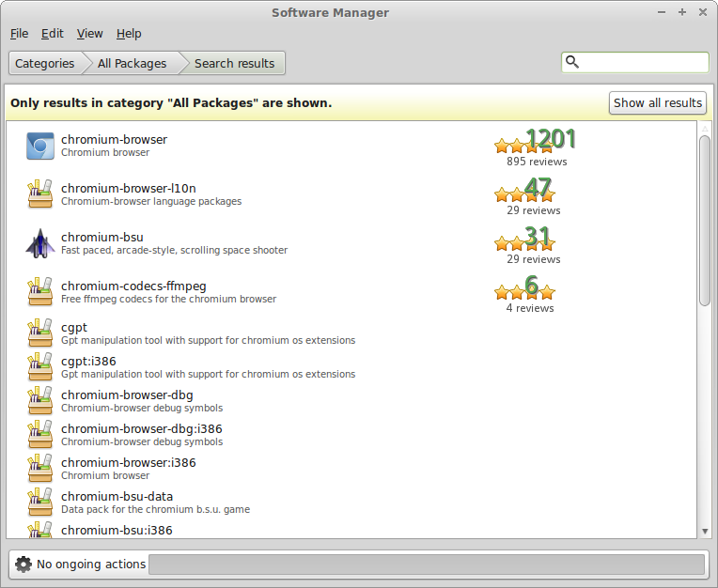The image size is (718, 588).
Task: Select the chromium-codecs-ffmpeg package name
Action: tap(133, 286)
